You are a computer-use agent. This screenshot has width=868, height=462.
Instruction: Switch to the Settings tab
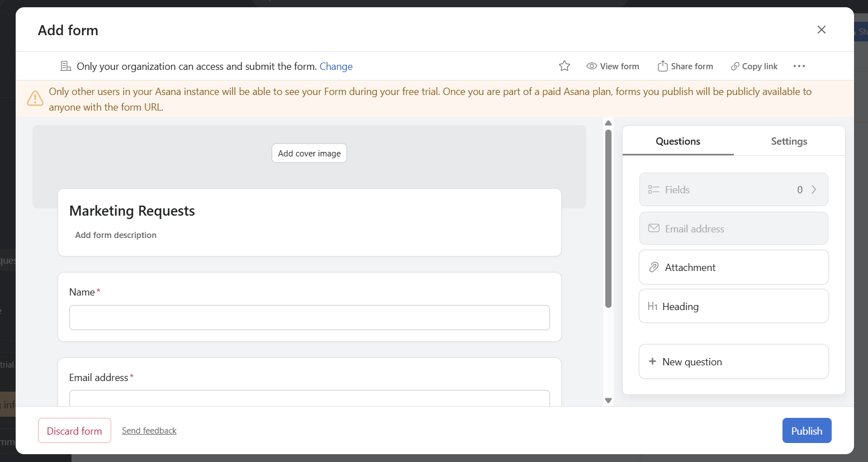pyautogui.click(x=789, y=141)
